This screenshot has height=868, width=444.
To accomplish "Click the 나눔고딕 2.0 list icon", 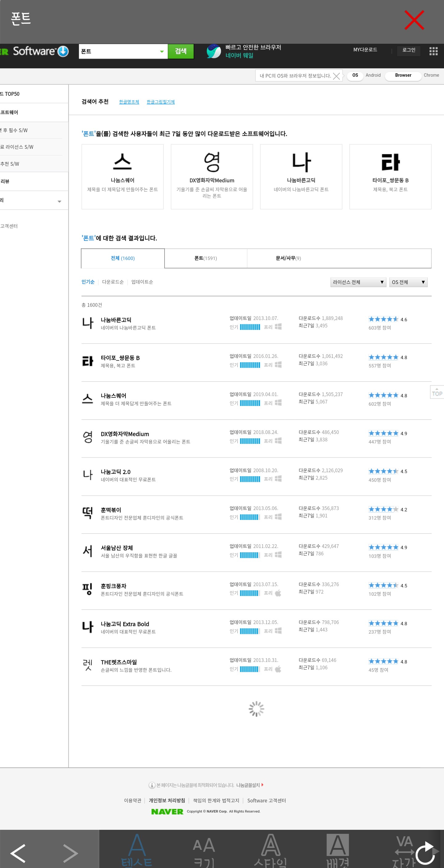I will pos(88,475).
